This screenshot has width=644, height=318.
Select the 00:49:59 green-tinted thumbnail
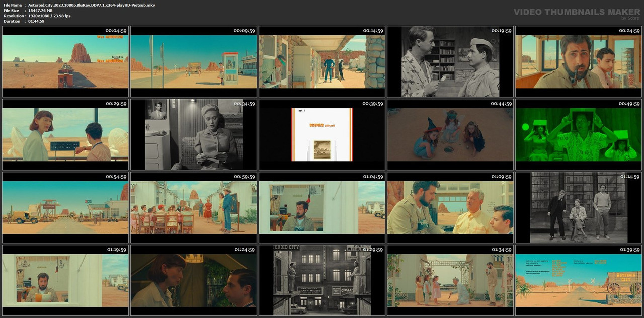(579, 134)
